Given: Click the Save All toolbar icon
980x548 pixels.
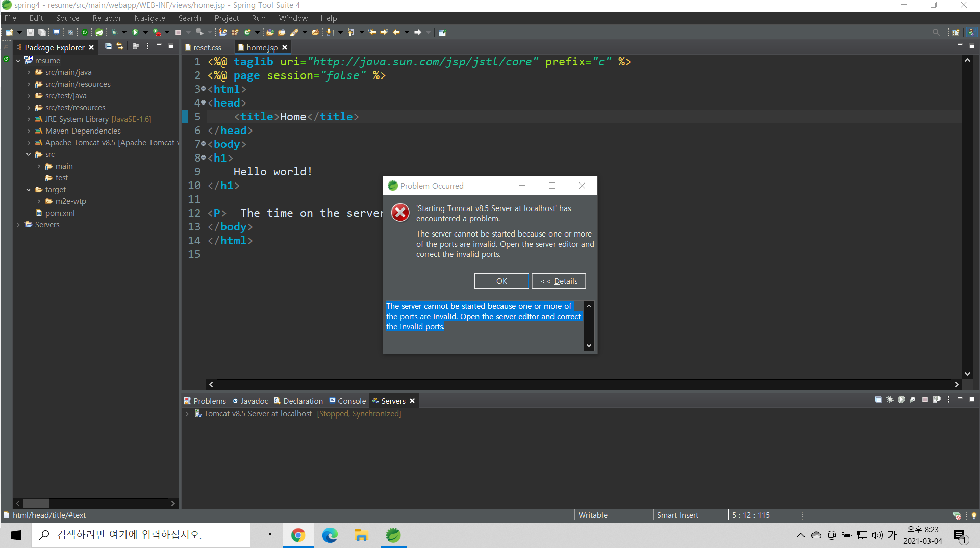Looking at the screenshot, I should (42, 32).
